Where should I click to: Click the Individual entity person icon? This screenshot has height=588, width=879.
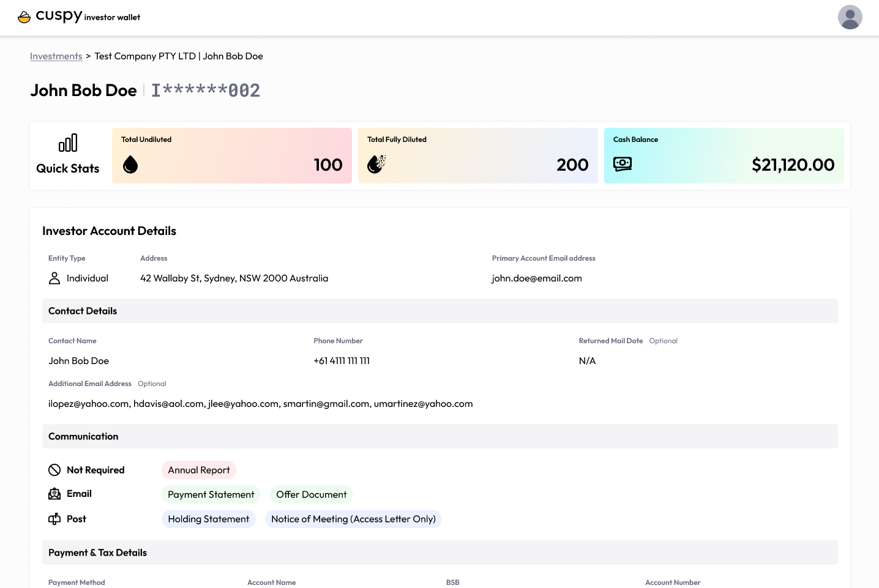point(54,278)
